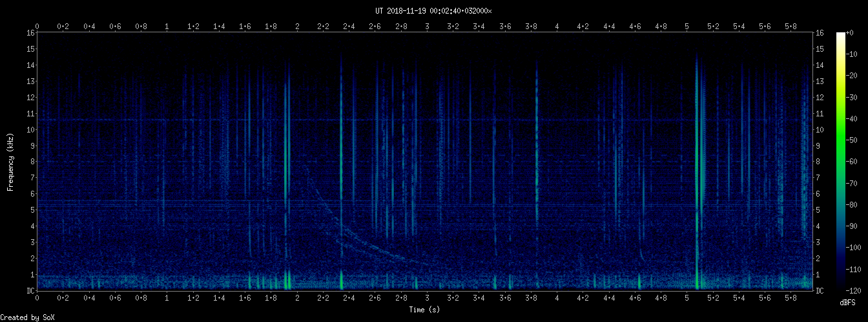This screenshot has width=868, height=322.
Task: Click the -110 value on the dBFS scale
Action: tap(855, 270)
